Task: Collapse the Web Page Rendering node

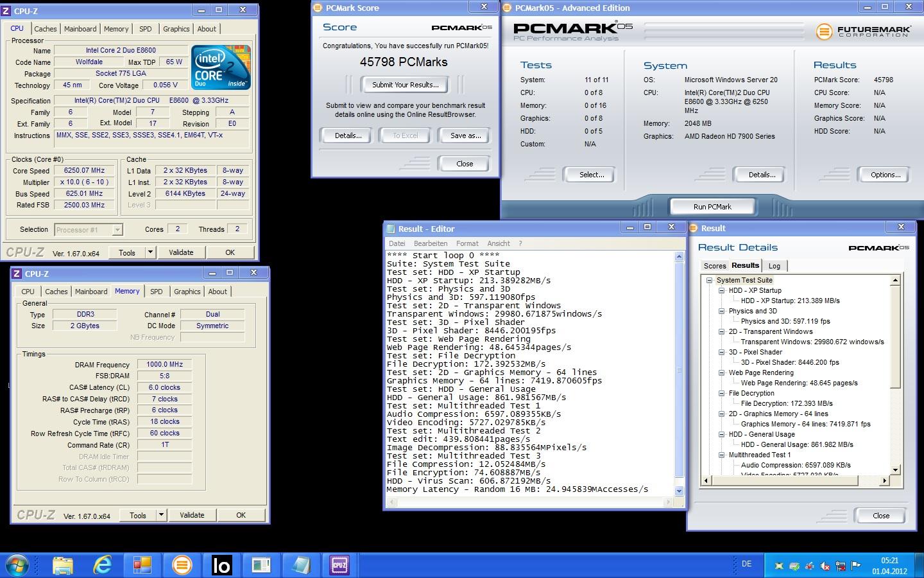Action: pyautogui.click(x=721, y=372)
